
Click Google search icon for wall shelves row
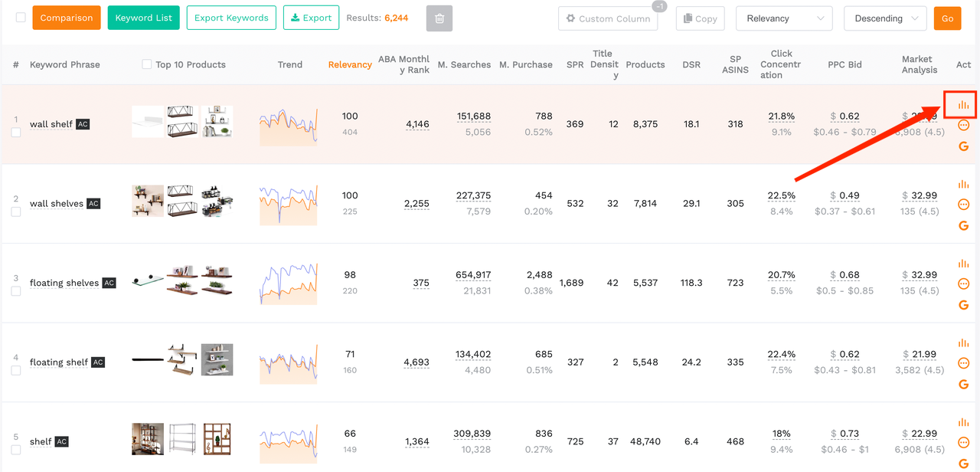963,225
